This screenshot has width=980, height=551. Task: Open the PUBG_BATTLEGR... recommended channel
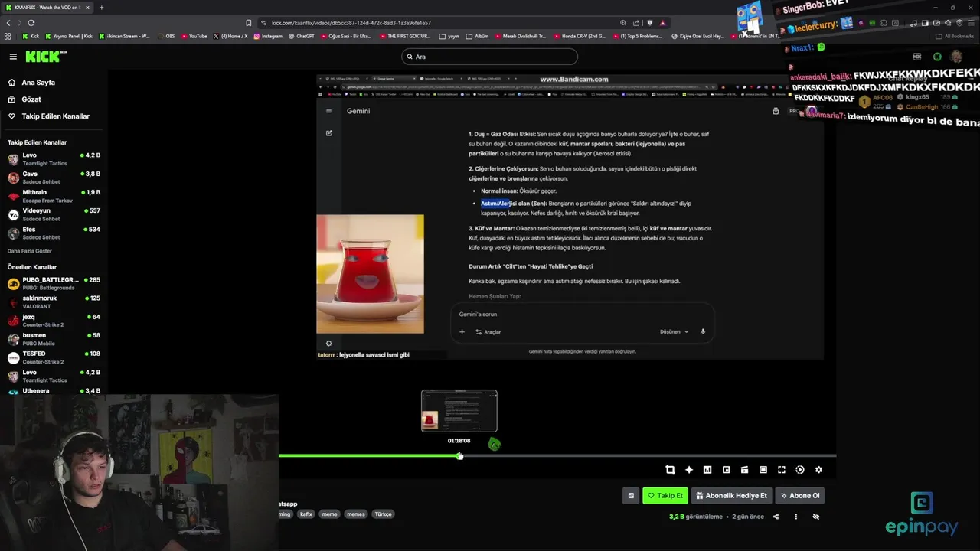click(54, 283)
